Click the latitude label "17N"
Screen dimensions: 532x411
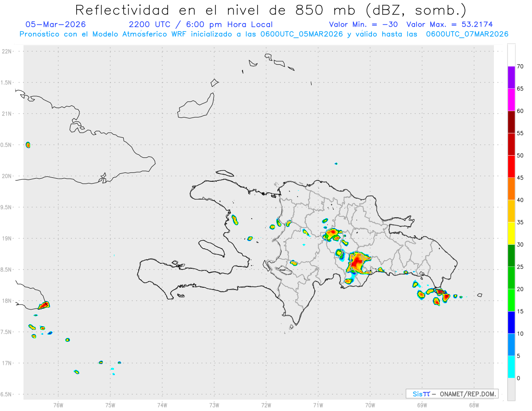coord(7,363)
